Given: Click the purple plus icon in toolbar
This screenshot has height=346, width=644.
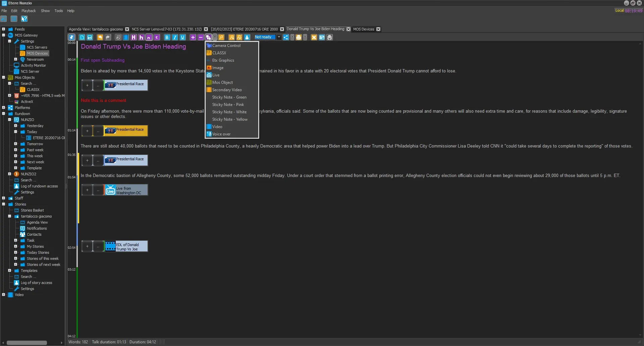Looking at the screenshot, I should pyautogui.click(x=193, y=37).
